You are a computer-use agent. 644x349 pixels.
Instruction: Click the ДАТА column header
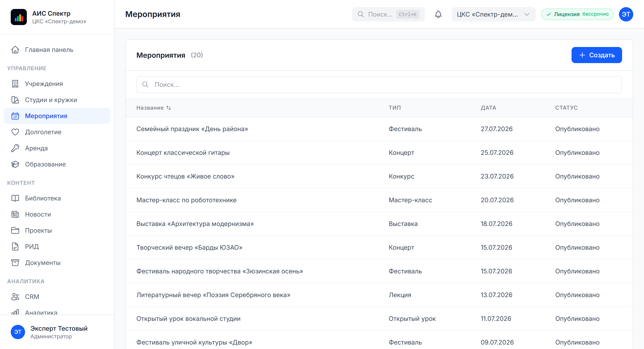(x=488, y=108)
